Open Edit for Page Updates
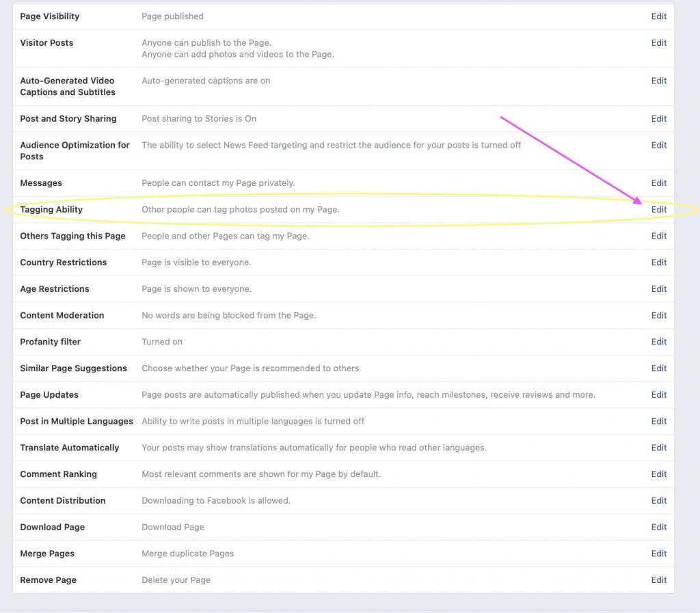The height and width of the screenshot is (613, 700). coord(658,395)
